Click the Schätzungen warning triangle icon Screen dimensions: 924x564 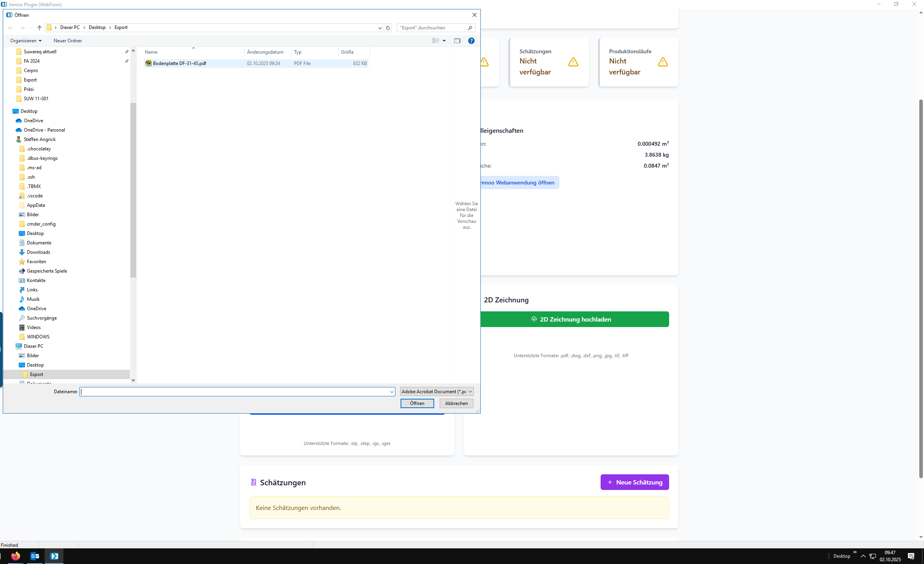[573, 62]
